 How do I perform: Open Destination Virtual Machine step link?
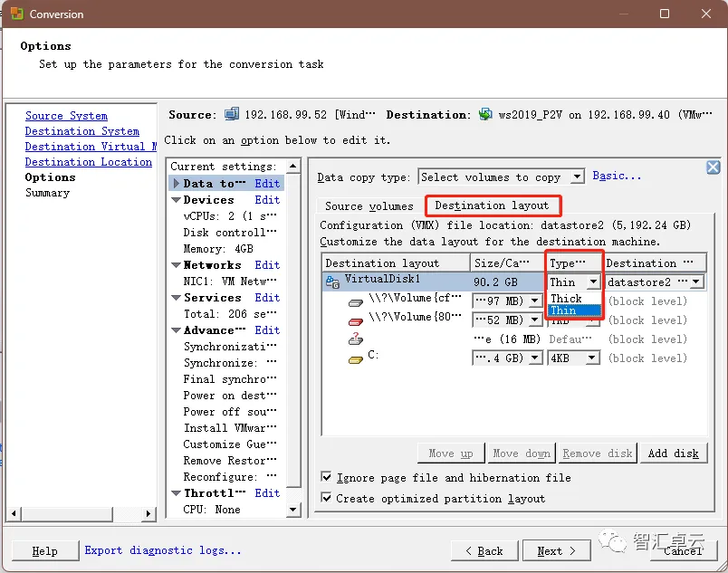pos(91,147)
